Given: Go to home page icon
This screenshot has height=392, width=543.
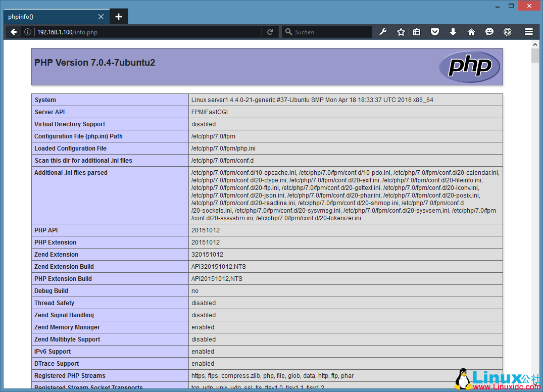Looking at the screenshot, I should click(x=471, y=32).
